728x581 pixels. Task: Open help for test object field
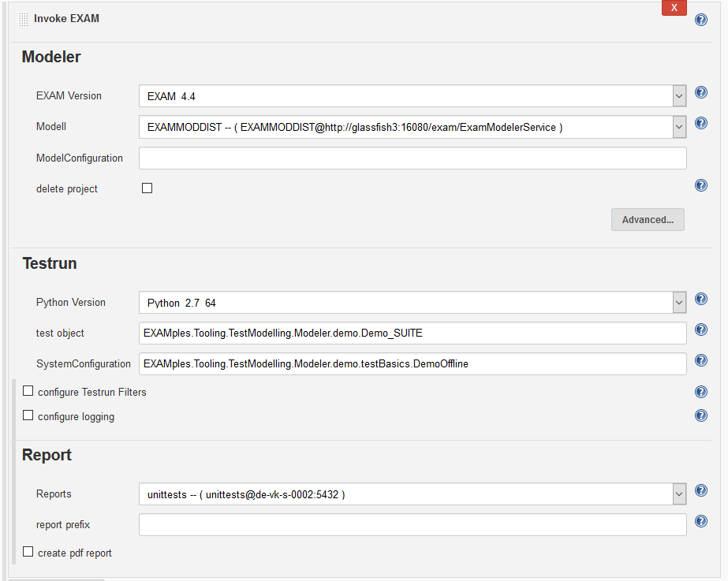[701, 330]
